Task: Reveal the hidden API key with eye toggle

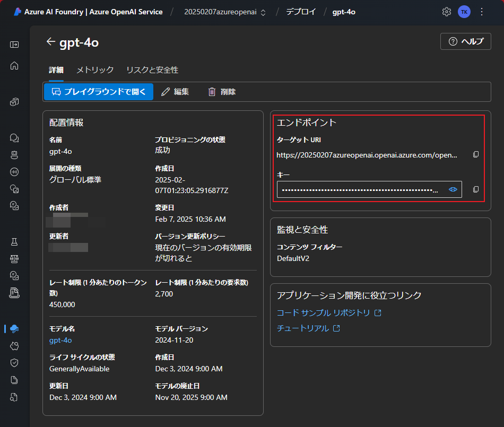Action: 453,189
